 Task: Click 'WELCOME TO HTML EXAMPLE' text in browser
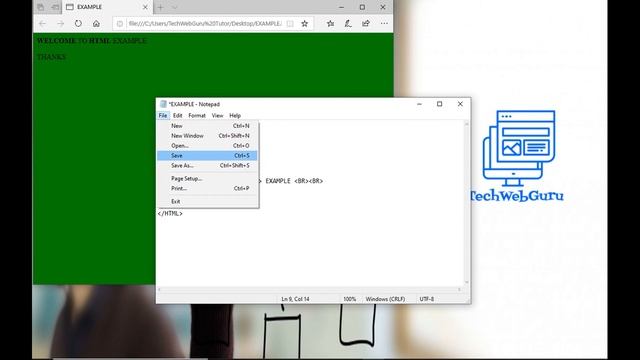point(92,41)
